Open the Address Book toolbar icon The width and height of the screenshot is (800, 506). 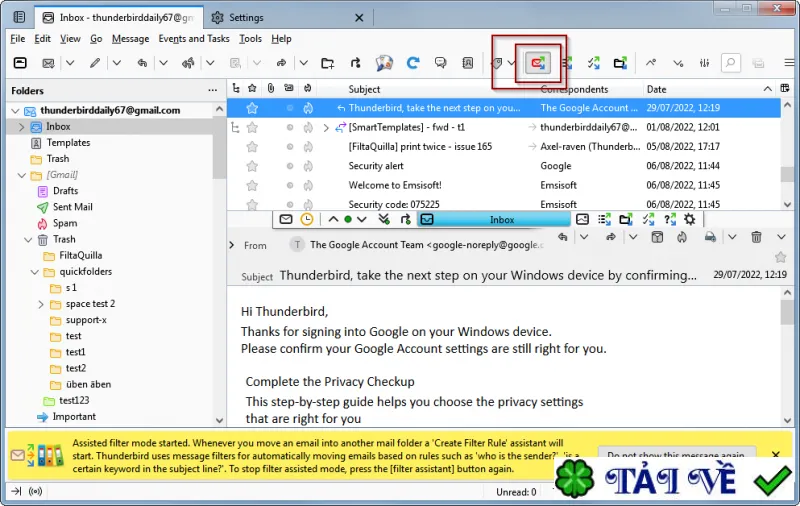467,63
